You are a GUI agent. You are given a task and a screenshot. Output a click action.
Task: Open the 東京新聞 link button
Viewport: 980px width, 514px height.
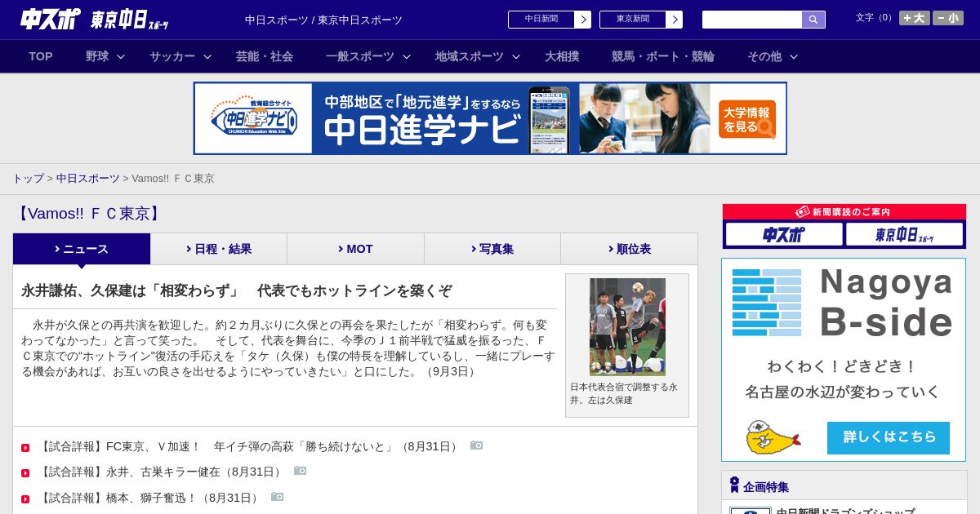tap(633, 20)
